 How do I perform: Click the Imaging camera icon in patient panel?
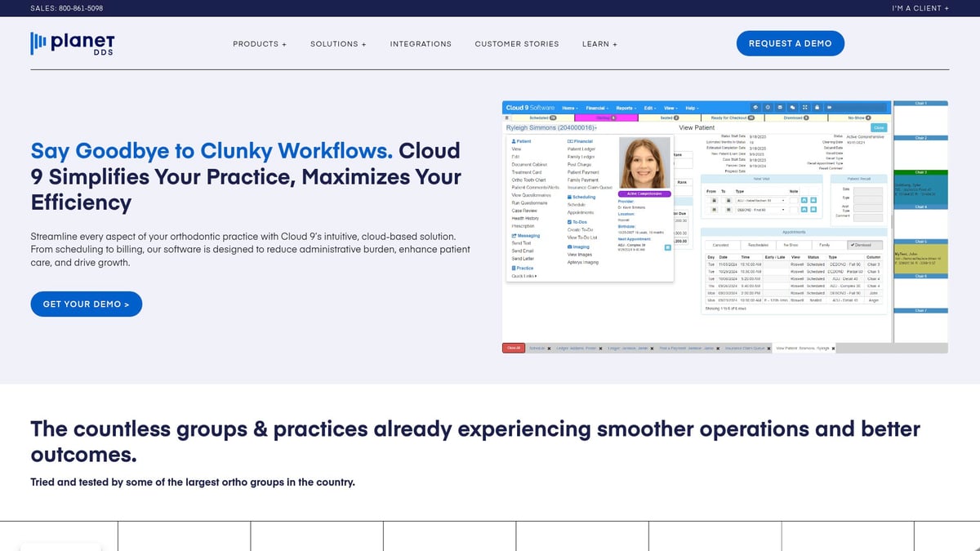click(x=569, y=247)
